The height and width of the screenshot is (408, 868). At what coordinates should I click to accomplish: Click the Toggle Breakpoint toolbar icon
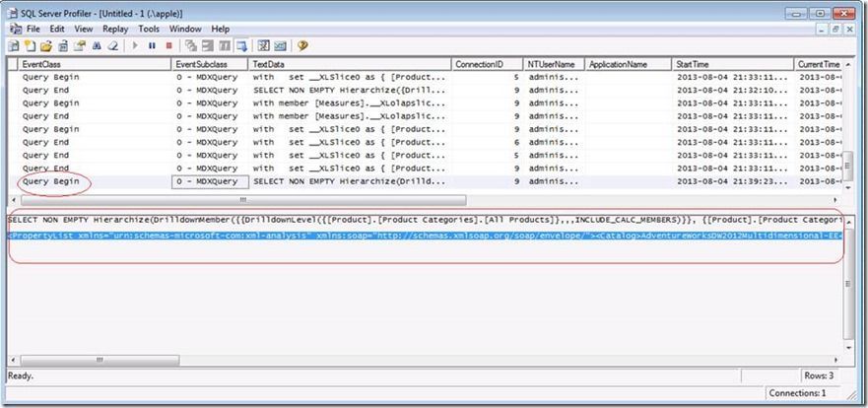(208, 45)
